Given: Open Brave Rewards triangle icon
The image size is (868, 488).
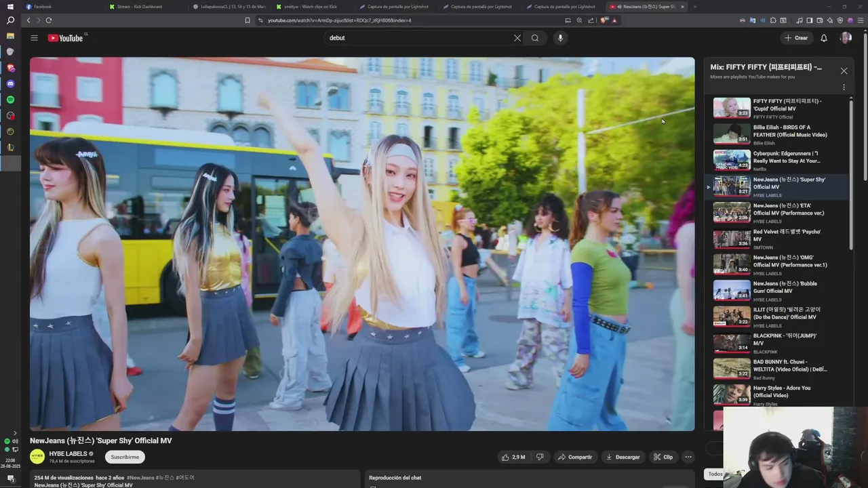Looking at the screenshot, I should (x=614, y=20).
